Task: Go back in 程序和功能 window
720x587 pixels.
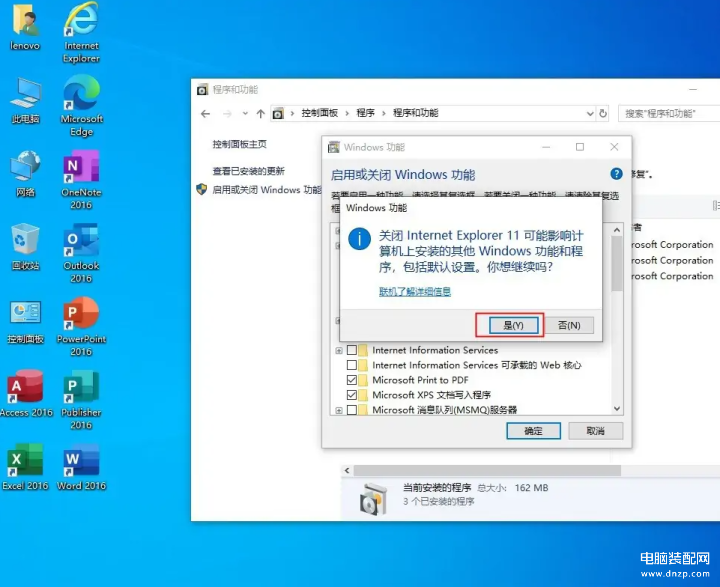Action: (205, 113)
